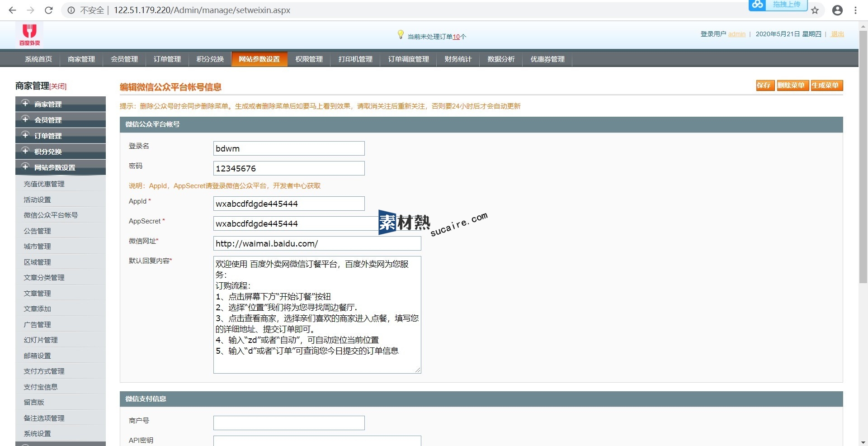Image resolution: width=868 pixels, height=446 pixels.
Task: Click the 退出 logout link
Action: pyautogui.click(x=837, y=34)
